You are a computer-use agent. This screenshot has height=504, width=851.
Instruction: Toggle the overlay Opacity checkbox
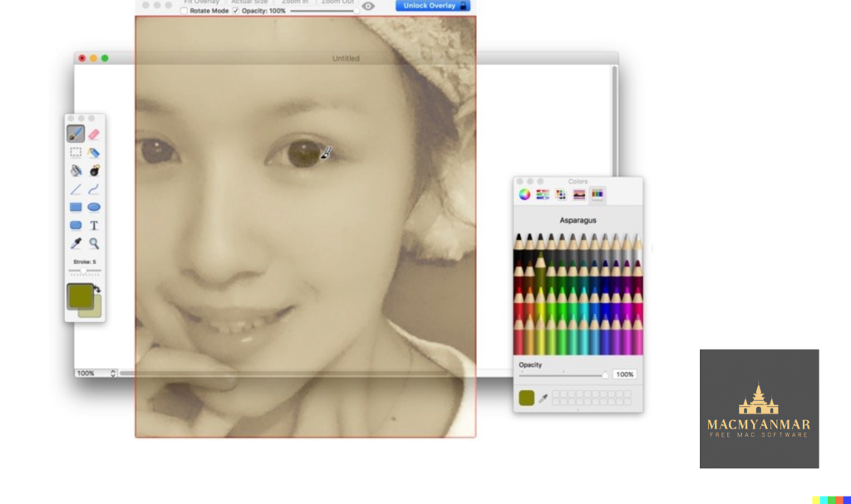(x=235, y=11)
